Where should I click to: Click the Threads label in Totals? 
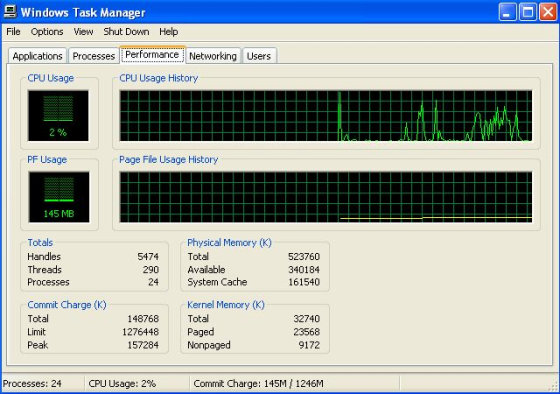click(44, 269)
